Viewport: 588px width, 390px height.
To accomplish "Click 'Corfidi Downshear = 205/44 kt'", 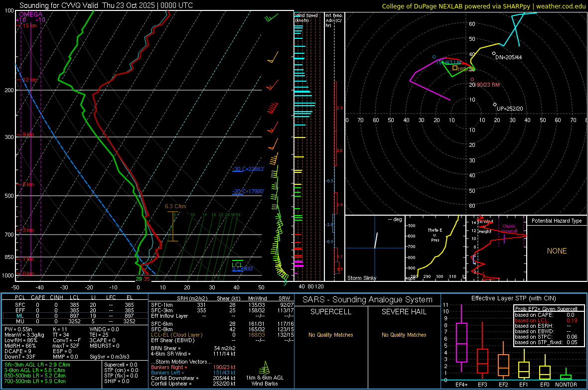I will [x=193, y=378].
